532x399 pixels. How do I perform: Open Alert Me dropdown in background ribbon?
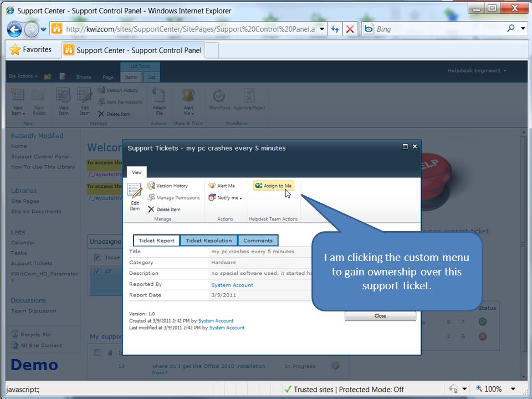(x=188, y=102)
